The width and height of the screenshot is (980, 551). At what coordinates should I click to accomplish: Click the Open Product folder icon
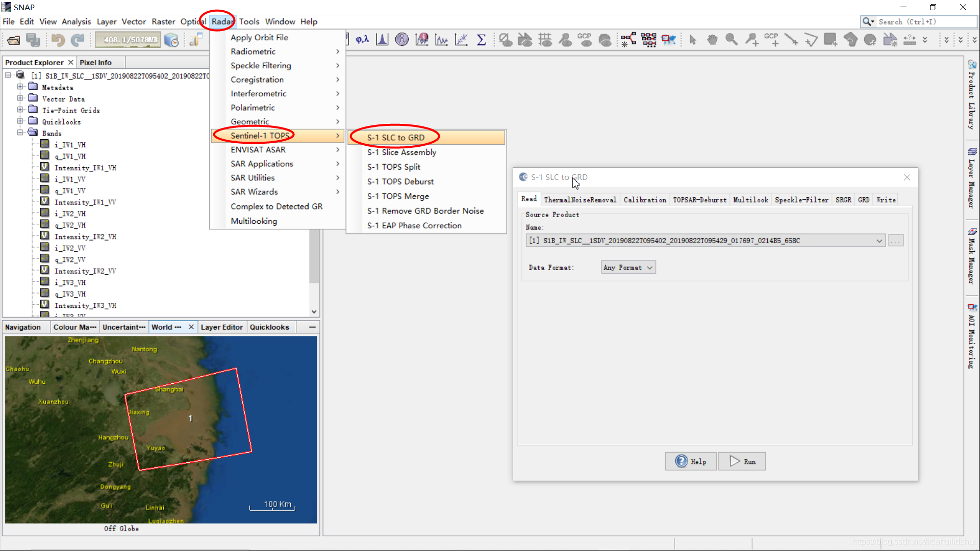14,40
